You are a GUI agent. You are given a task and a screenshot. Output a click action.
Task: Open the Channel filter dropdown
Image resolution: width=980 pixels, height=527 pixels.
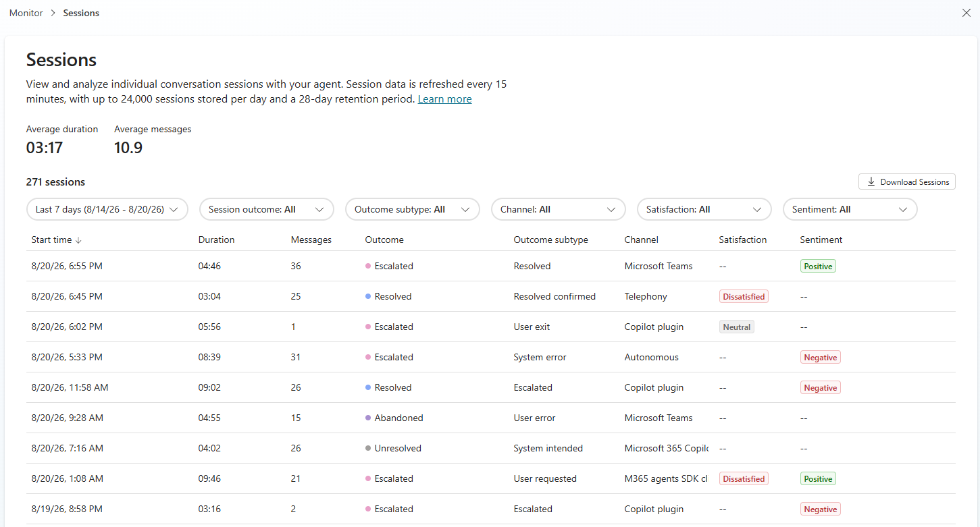[559, 209]
